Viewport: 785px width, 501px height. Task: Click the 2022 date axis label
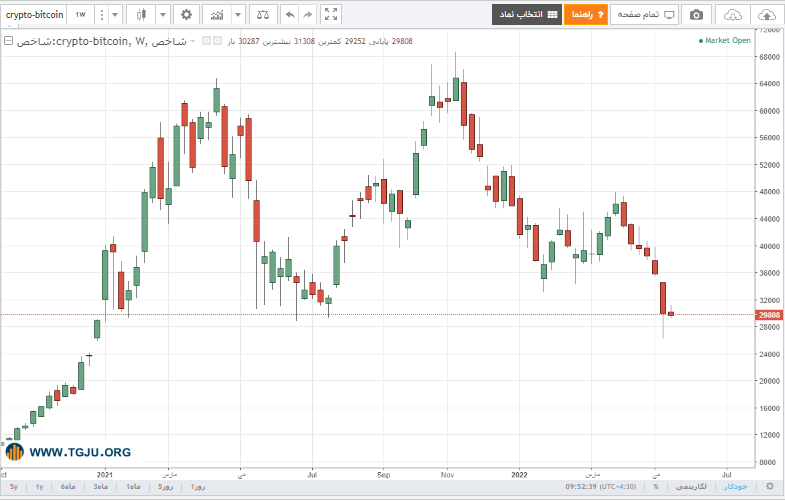tap(519, 474)
